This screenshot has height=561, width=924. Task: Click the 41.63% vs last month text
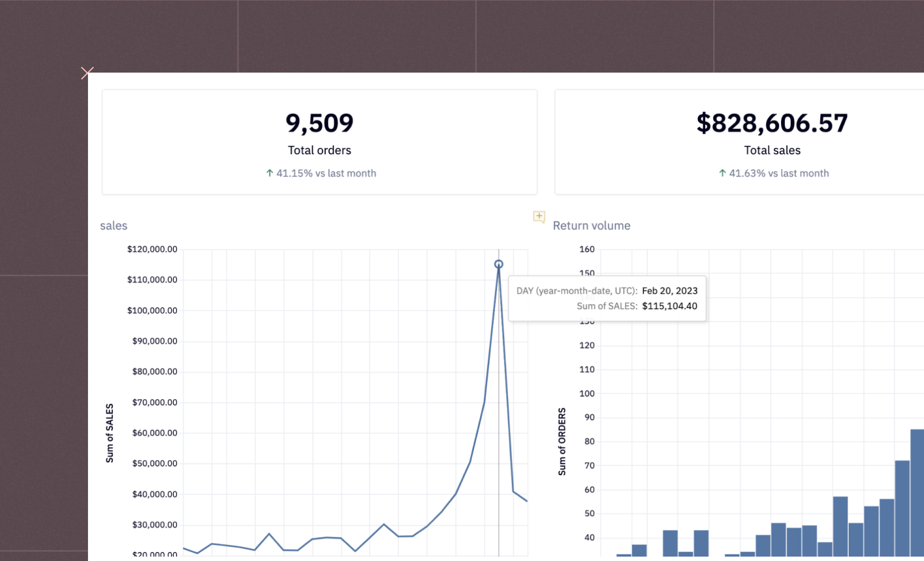pos(779,173)
